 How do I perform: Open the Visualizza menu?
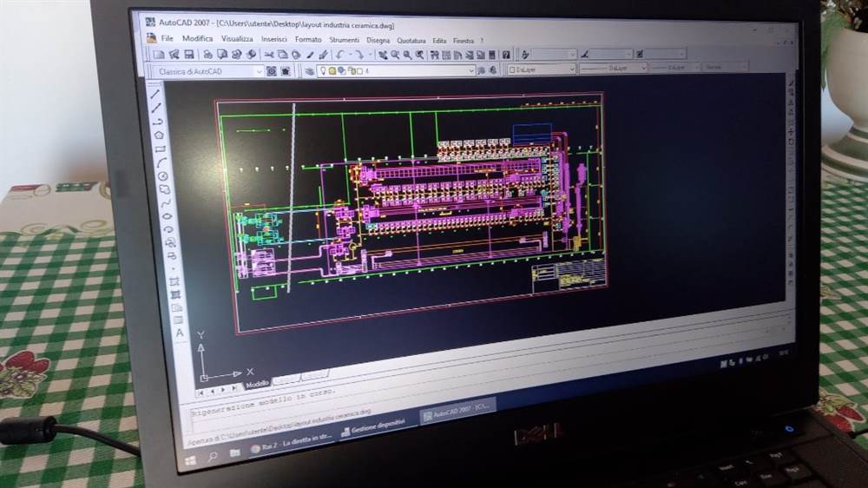[x=237, y=39]
